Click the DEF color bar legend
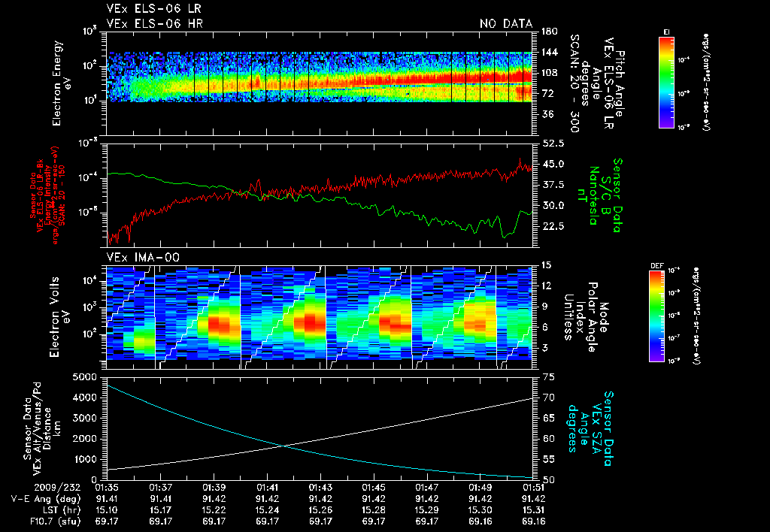Viewport: 770px width, 532px height. (x=657, y=316)
